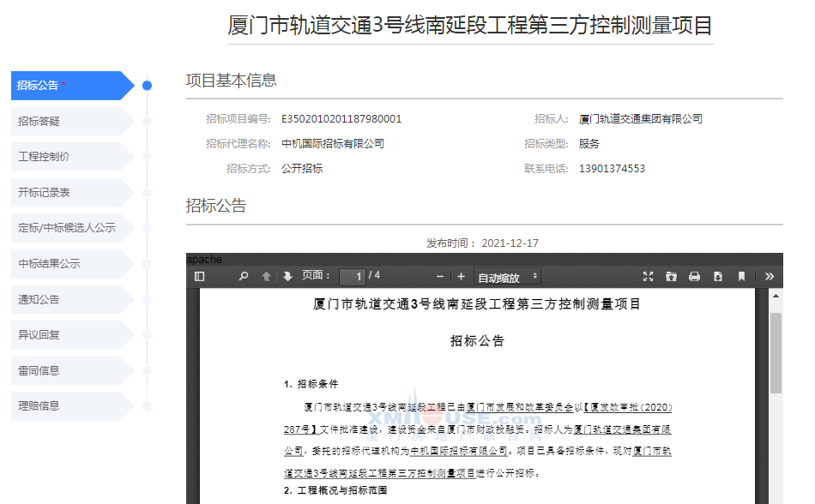Click the page number input field
Screen dimensions: 815x504
click(352, 277)
